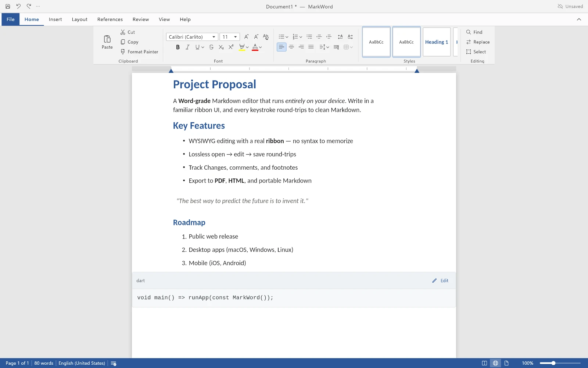The height and width of the screenshot is (368, 588).
Task: Open the bullet list style dropdown arrow
Action: click(287, 37)
